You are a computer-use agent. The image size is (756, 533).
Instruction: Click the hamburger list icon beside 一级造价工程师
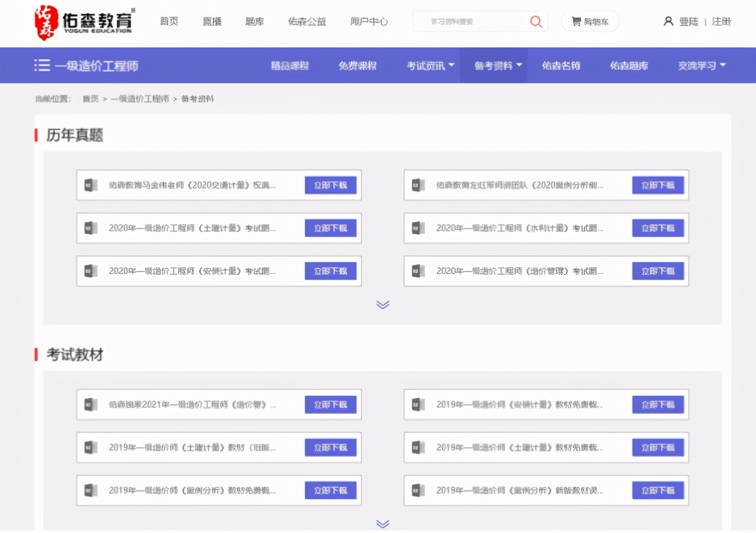tap(42, 65)
